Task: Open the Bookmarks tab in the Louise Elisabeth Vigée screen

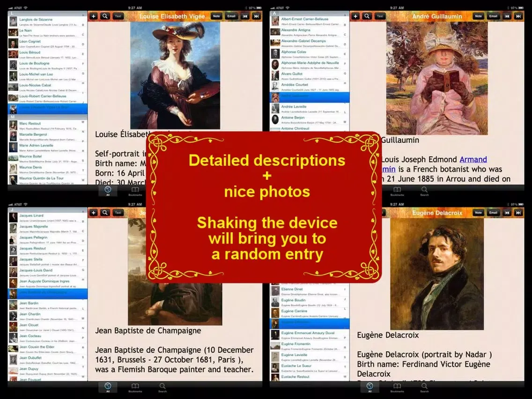Action: (135, 191)
